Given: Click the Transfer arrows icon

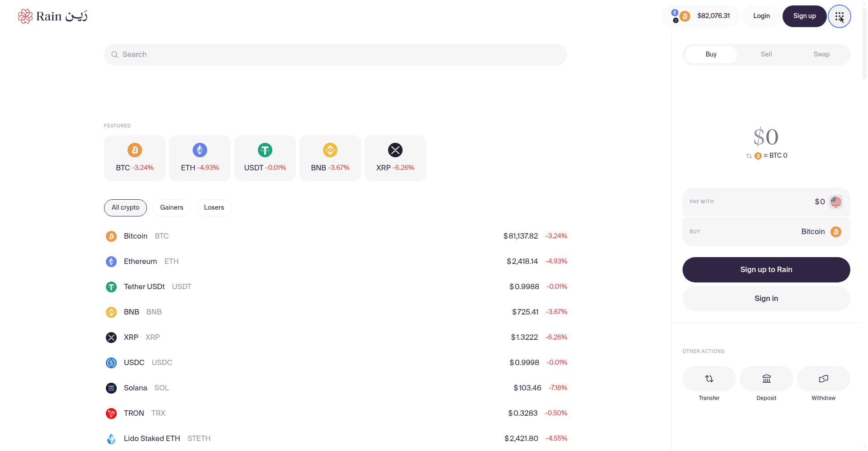Looking at the screenshot, I should point(709,379).
